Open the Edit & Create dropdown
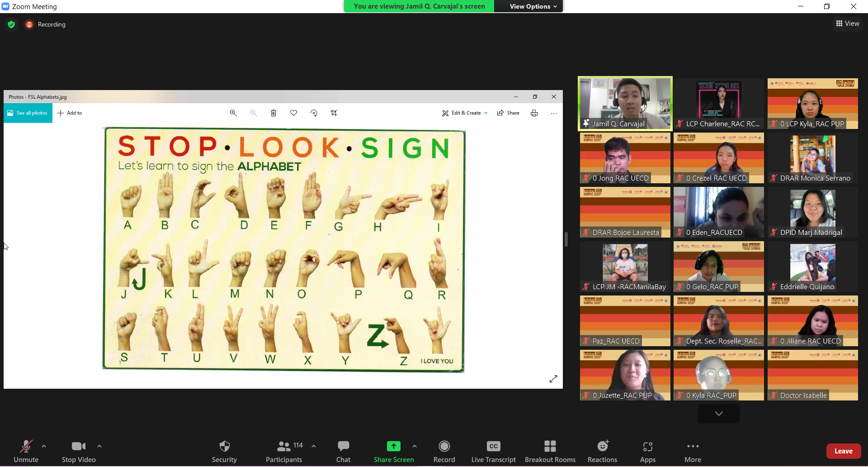The height and width of the screenshot is (467, 868). (x=464, y=113)
